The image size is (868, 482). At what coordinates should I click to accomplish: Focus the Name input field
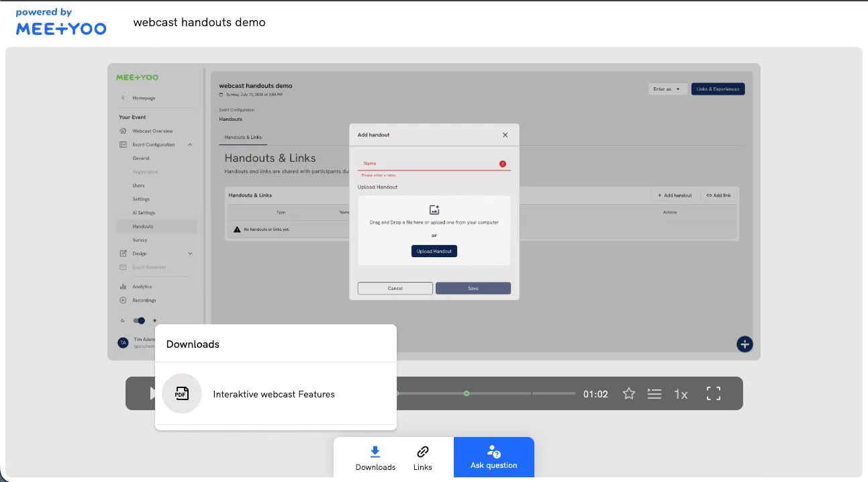pos(434,164)
